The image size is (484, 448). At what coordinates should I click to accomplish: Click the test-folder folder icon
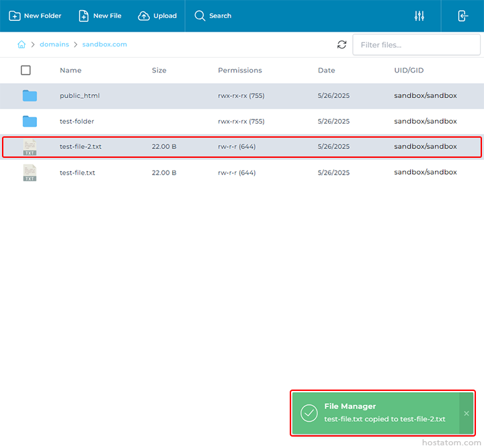(30, 122)
